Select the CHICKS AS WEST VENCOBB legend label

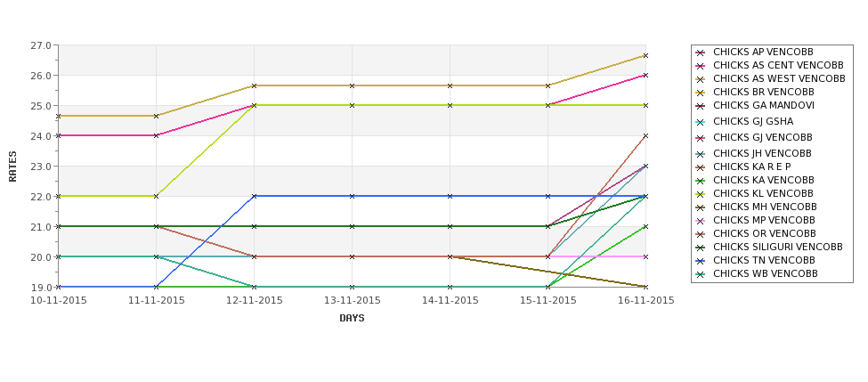779,78
